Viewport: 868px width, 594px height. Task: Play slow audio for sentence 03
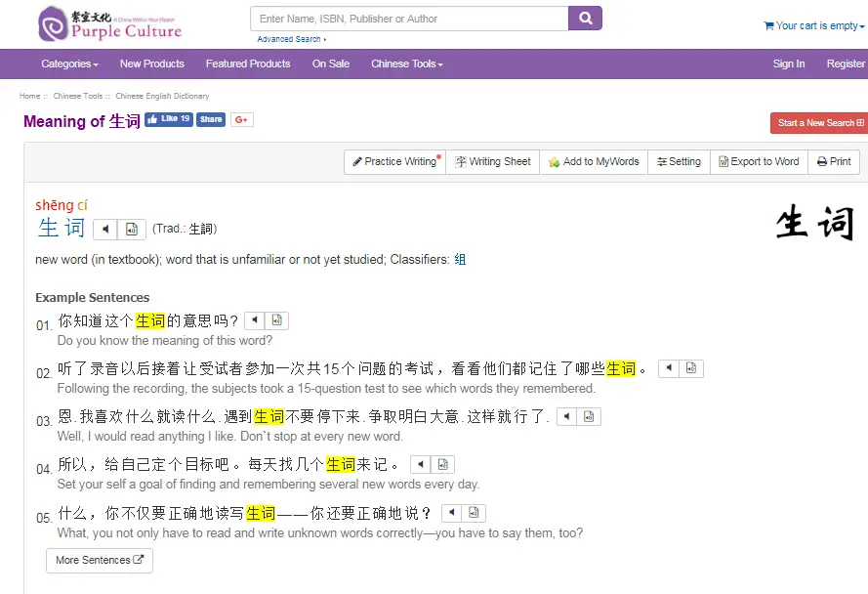click(590, 415)
